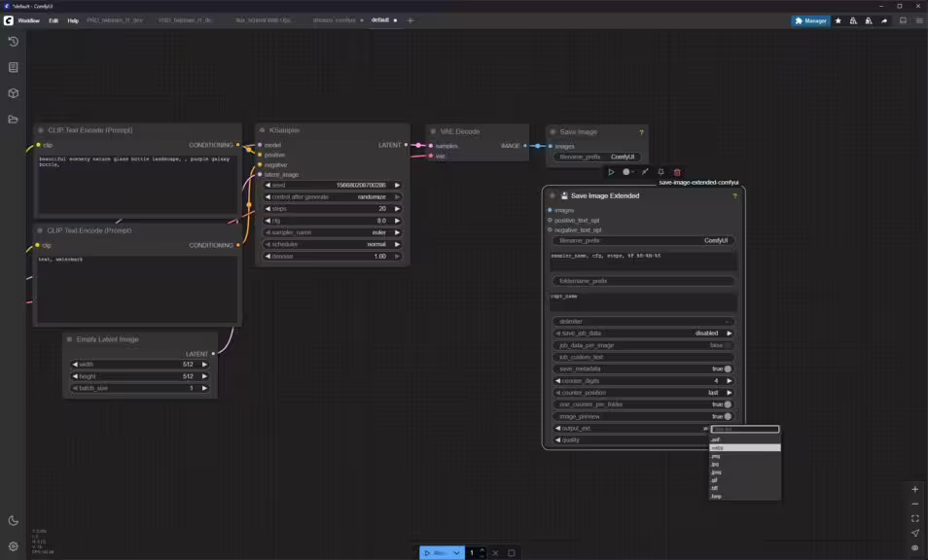Pin the selected node with pin icon
This screenshot has width=928, height=560.
pyautogui.click(x=661, y=172)
